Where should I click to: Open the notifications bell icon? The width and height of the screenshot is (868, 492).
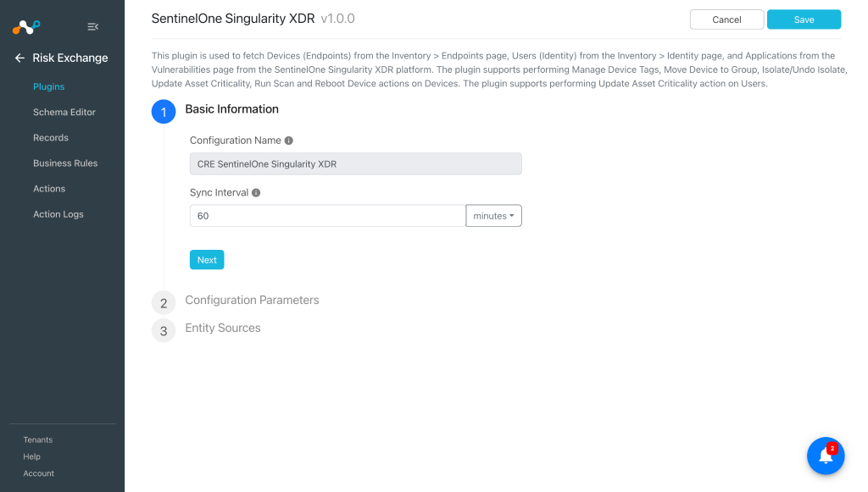(826, 456)
